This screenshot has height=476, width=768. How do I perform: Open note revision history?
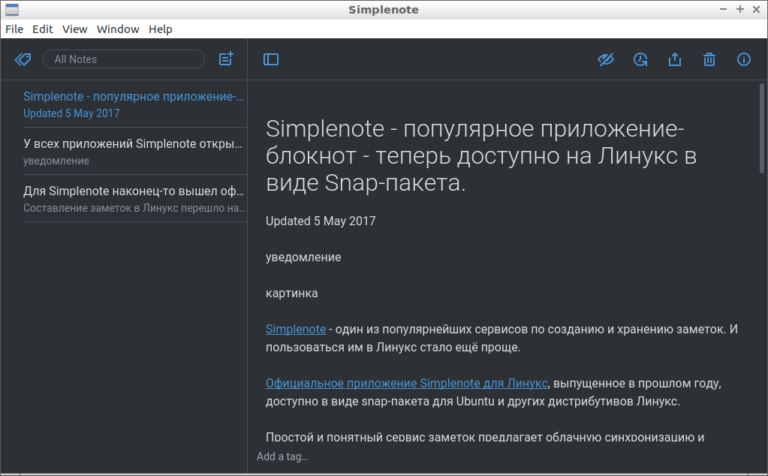coord(641,59)
